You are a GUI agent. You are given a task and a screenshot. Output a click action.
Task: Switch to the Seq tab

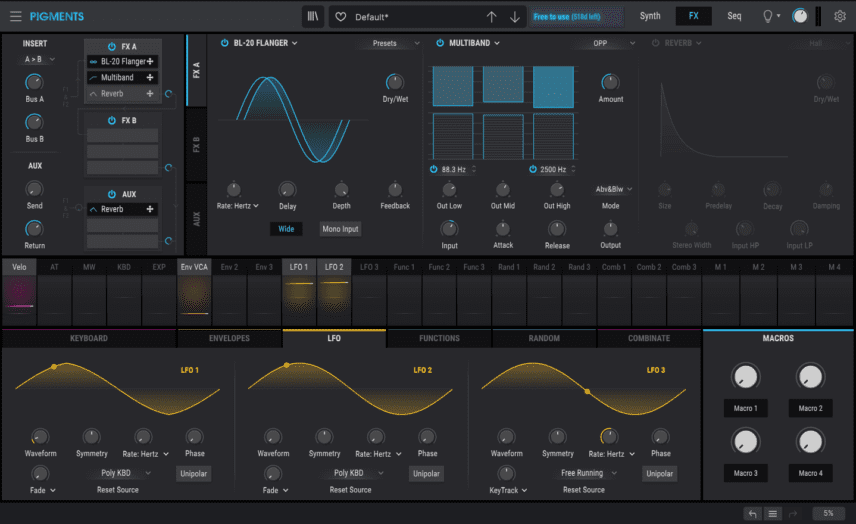point(734,16)
